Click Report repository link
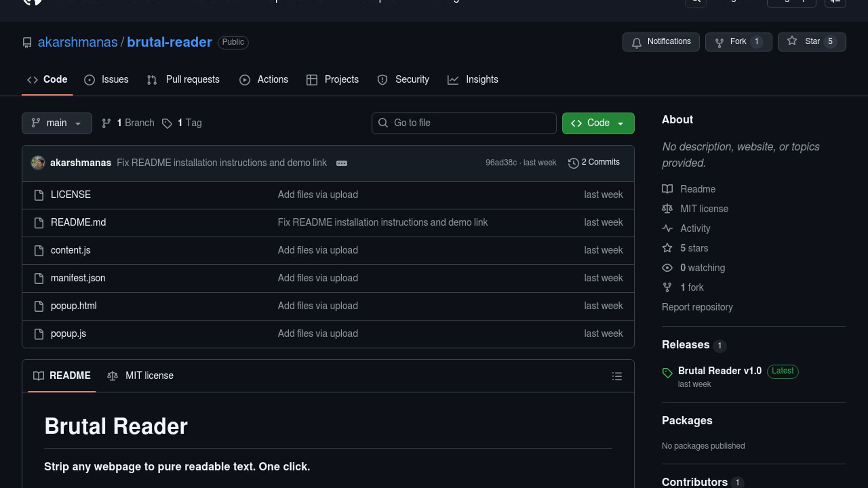 (697, 307)
